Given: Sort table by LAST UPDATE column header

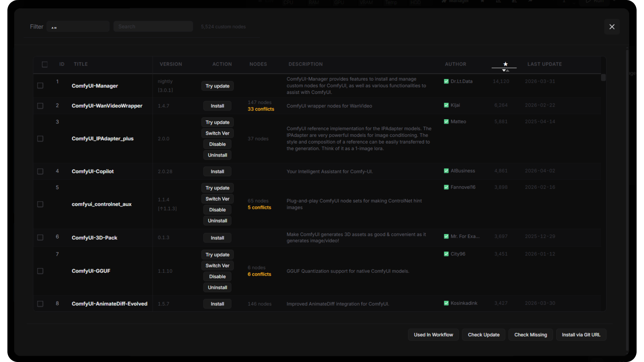Looking at the screenshot, I should click(x=544, y=64).
